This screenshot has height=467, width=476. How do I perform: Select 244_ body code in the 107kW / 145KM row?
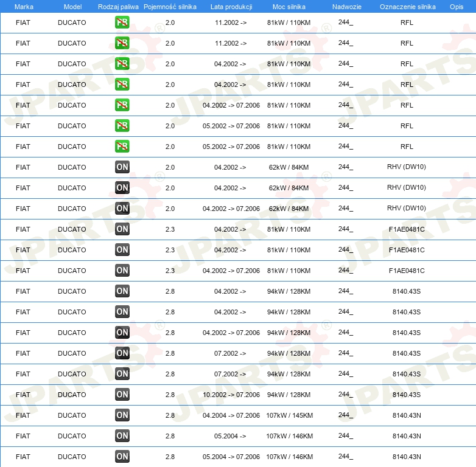346,415
